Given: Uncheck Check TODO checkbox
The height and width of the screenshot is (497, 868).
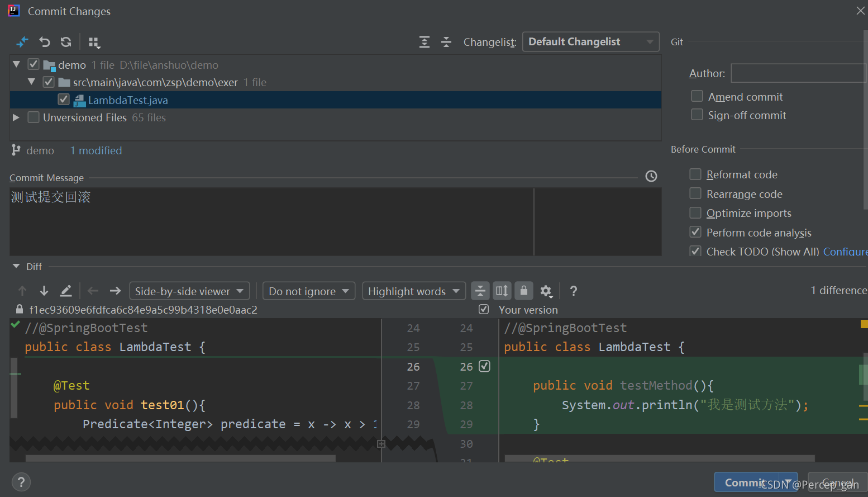Looking at the screenshot, I should [695, 251].
